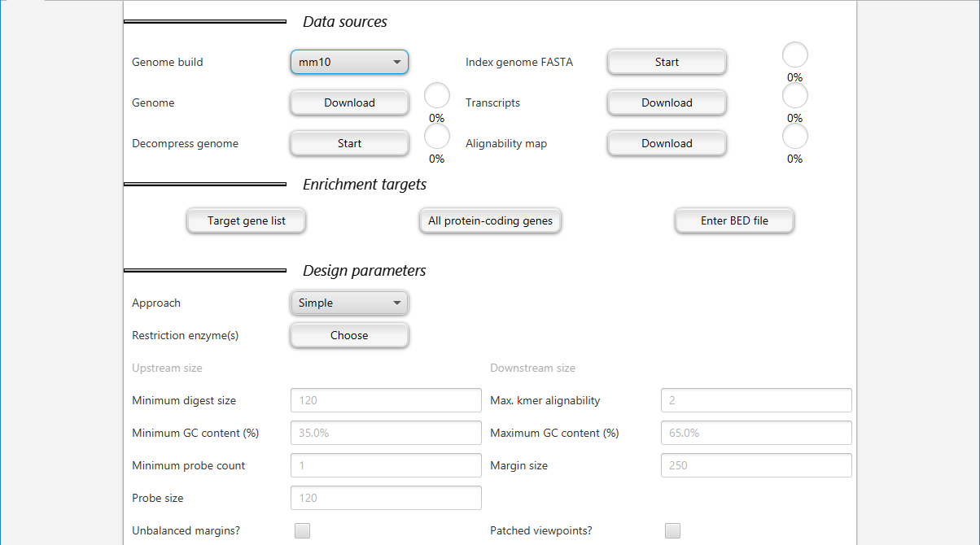
Task: Open the Genome build dropdown
Action: (x=349, y=62)
